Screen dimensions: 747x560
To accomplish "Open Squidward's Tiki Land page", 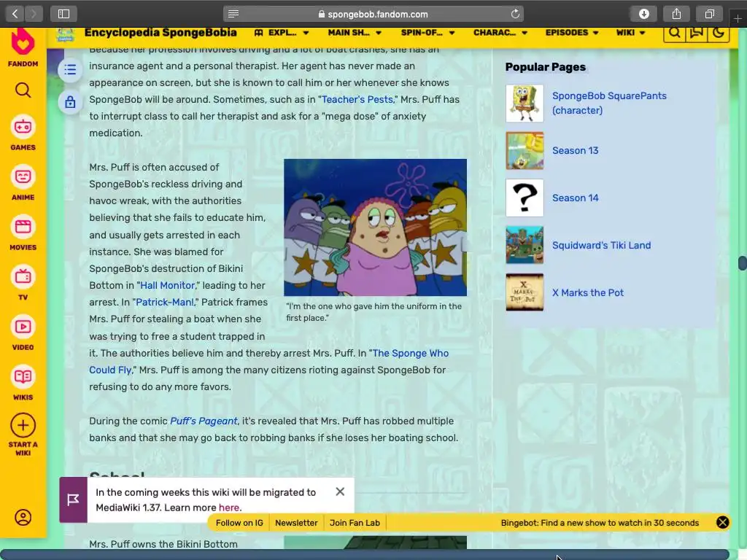I will (x=601, y=245).
